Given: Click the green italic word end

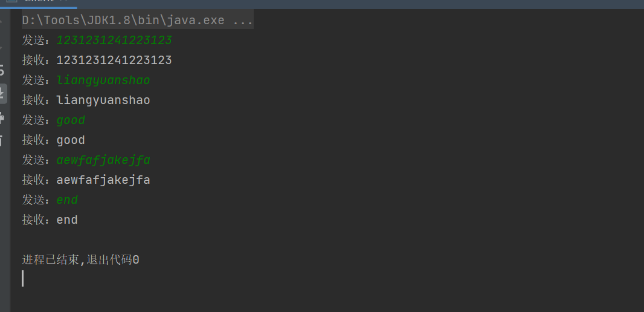Looking at the screenshot, I should (x=67, y=200).
